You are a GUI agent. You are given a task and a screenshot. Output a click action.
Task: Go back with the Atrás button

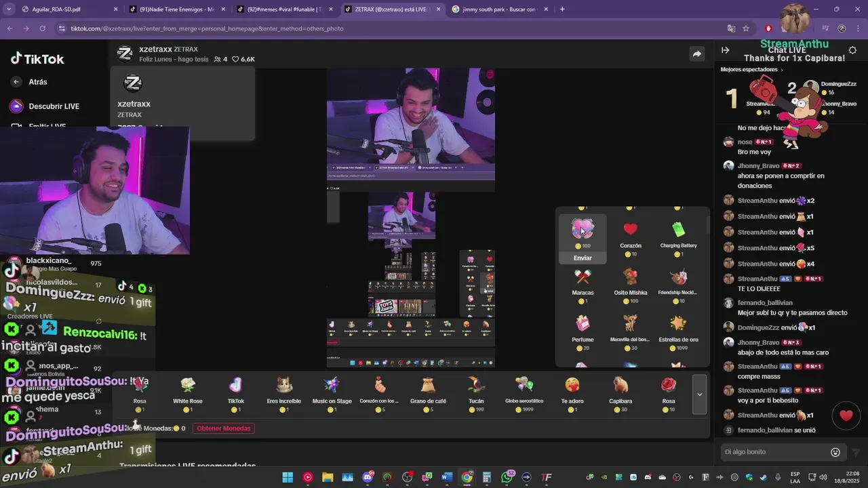tap(30, 82)
